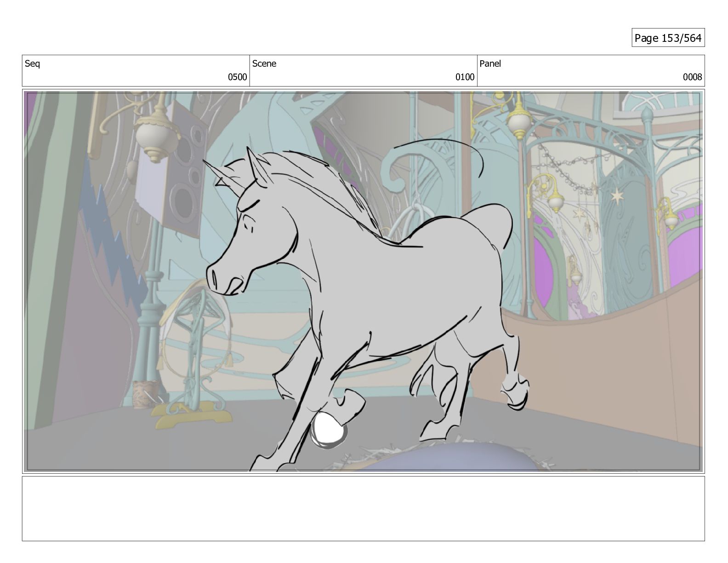Click the Page 153/564 indicator

coord(668,38)
